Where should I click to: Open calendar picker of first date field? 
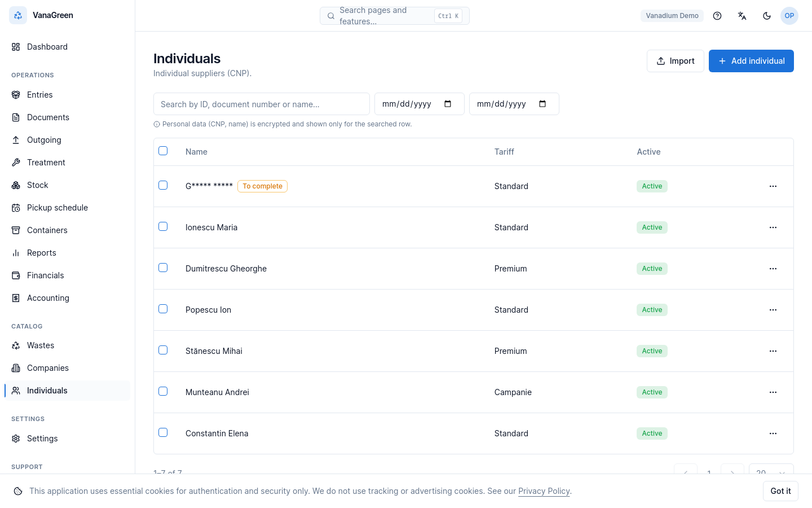pos(448,104)
